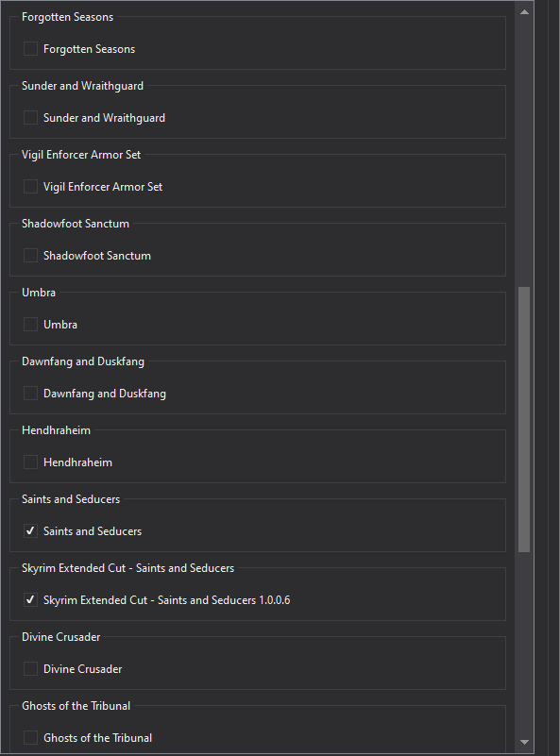This screenshot has width=560, height=756.
Task: Click the Dawnfang and Duskfang option label
Action: (105, 394)
